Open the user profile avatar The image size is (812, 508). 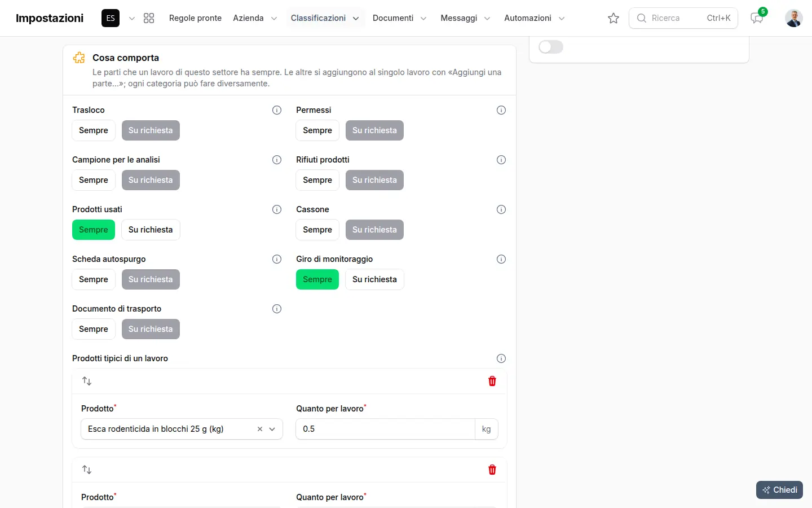[794, 18]
